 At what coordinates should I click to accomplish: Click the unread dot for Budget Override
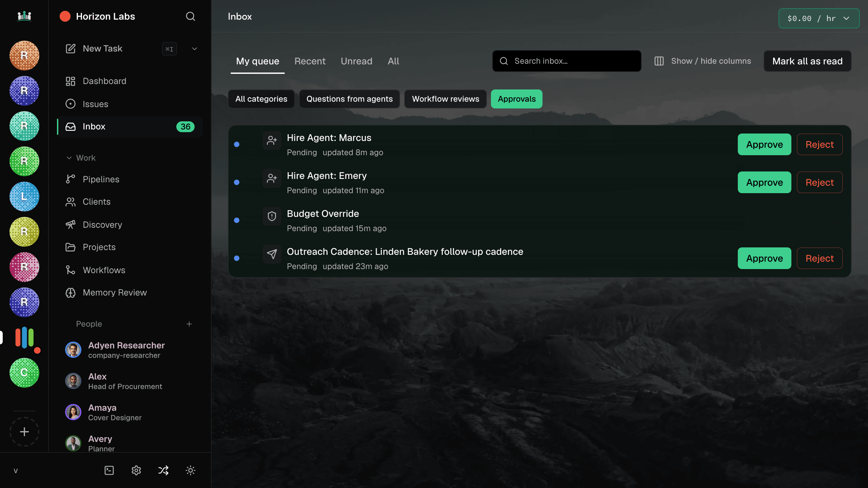click(237, 220)
